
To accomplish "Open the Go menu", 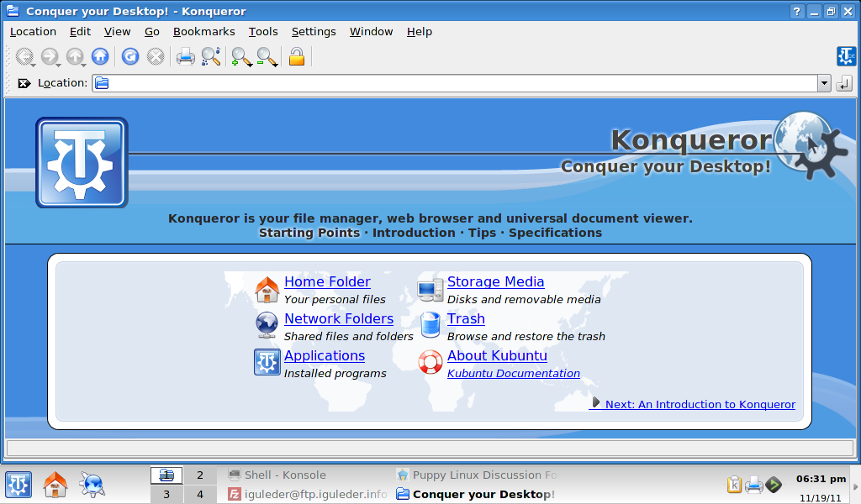I will tap(152, 32).
